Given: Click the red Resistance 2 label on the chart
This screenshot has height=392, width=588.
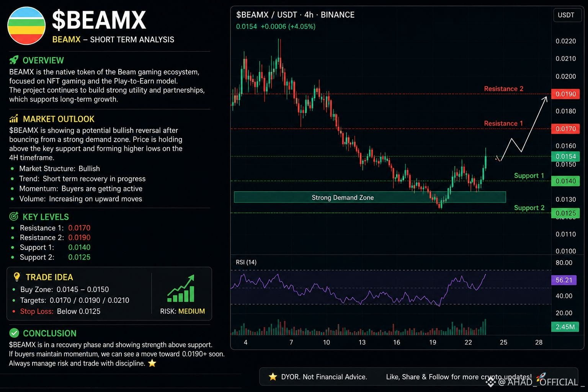Looking at the screenshot, I should point(503,89).
